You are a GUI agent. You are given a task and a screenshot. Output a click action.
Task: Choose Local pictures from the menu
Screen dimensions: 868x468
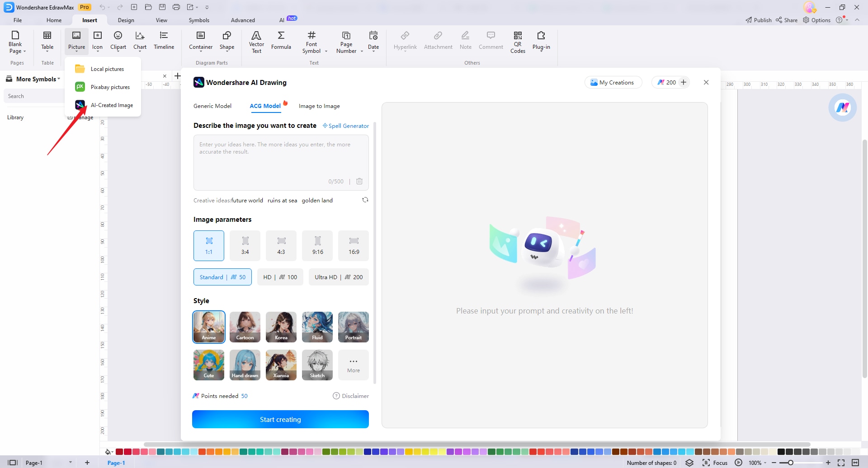pyautogui.click(x=103, y=69)
